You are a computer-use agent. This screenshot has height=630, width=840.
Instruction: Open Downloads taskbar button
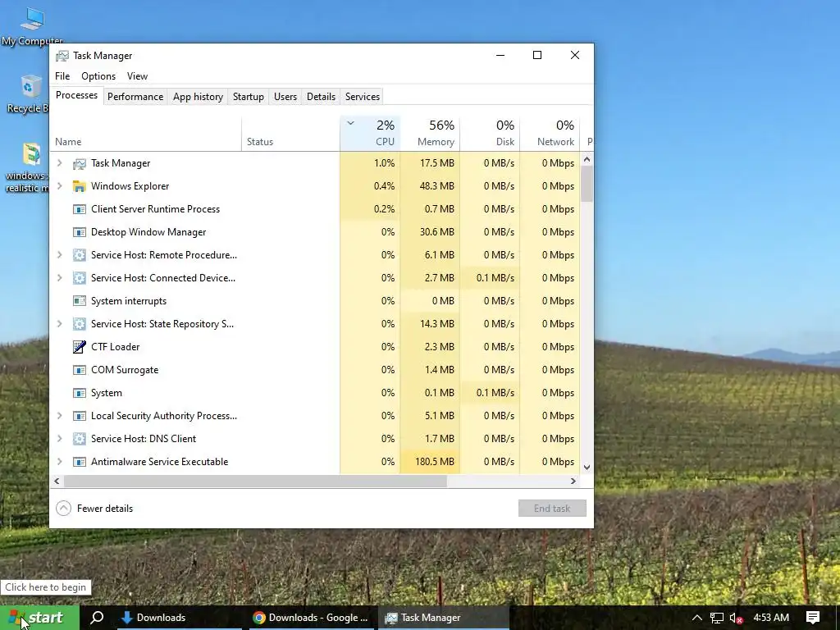(180, 618)
